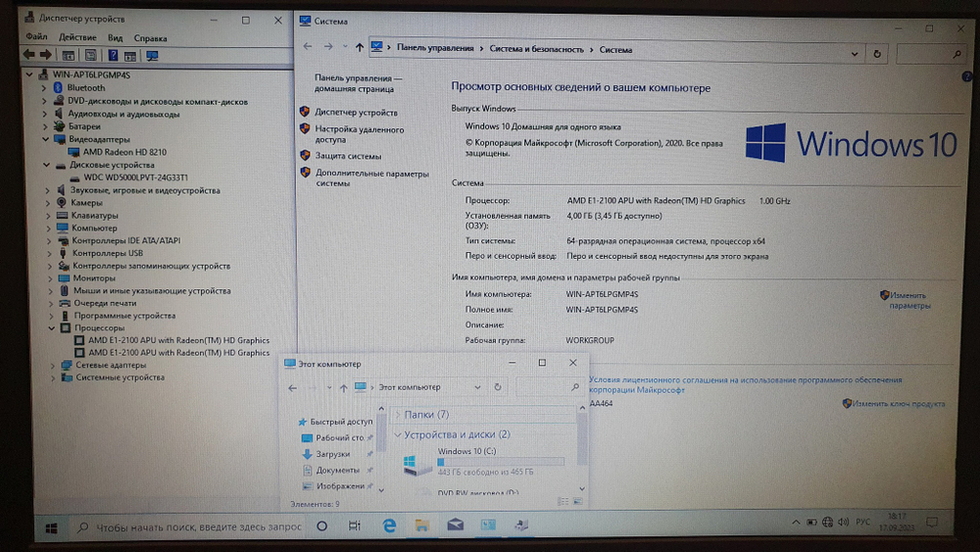
Task: Click the up arrow in System window
Action: click(359, 47)
